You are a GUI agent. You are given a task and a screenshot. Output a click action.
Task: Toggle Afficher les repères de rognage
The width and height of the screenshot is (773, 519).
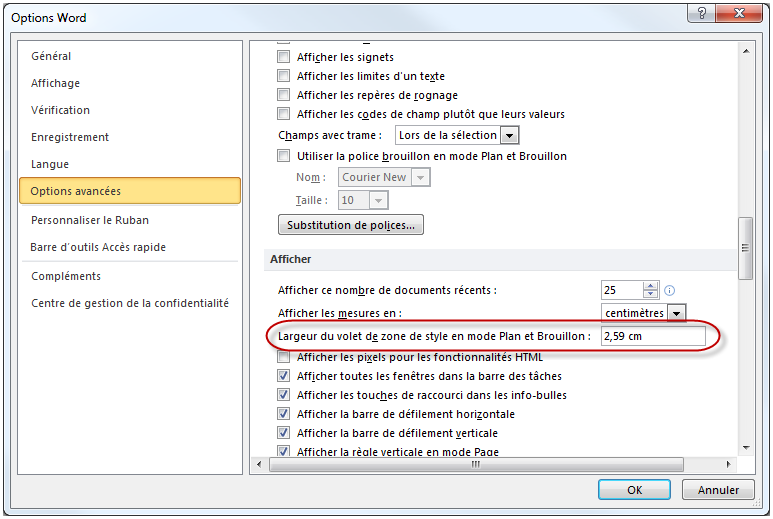283,95
